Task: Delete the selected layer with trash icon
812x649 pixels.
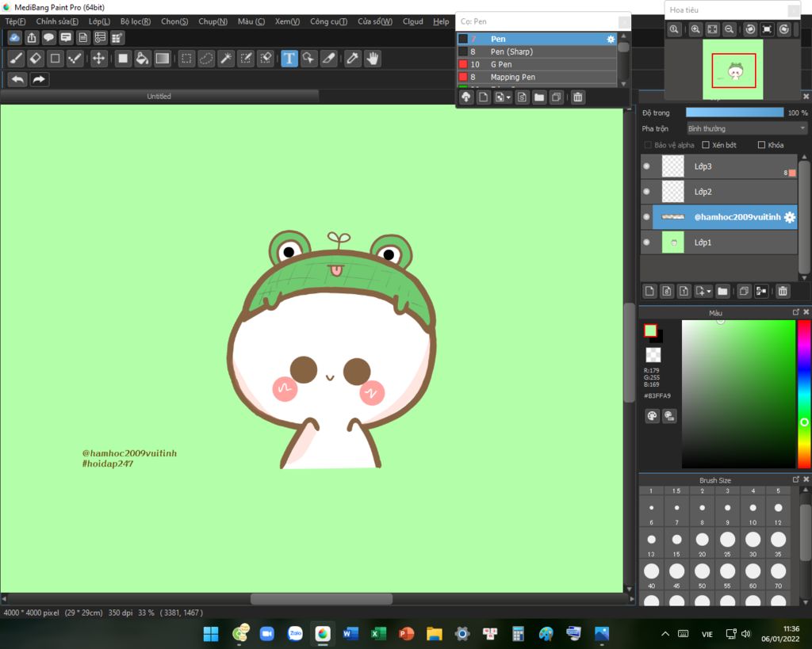Action: coord(783,292)
